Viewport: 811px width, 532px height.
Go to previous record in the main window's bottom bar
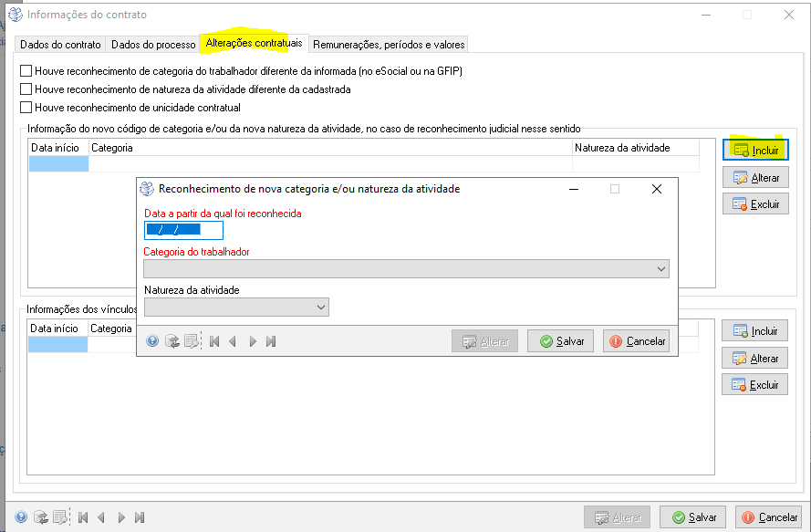tap(101, 517)
